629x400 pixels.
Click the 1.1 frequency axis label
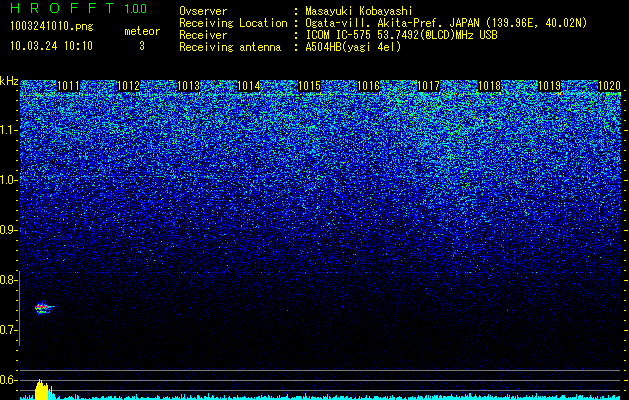(8, 130)
